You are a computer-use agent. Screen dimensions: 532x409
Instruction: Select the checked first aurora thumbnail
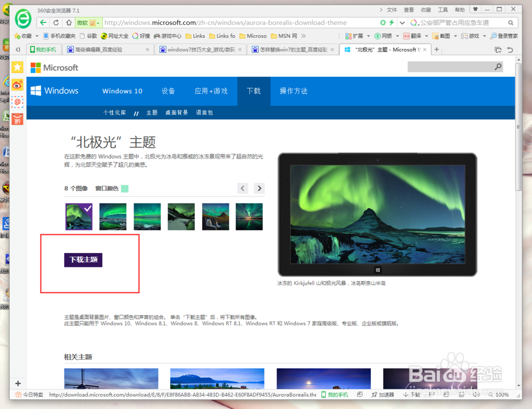(79, 216)
